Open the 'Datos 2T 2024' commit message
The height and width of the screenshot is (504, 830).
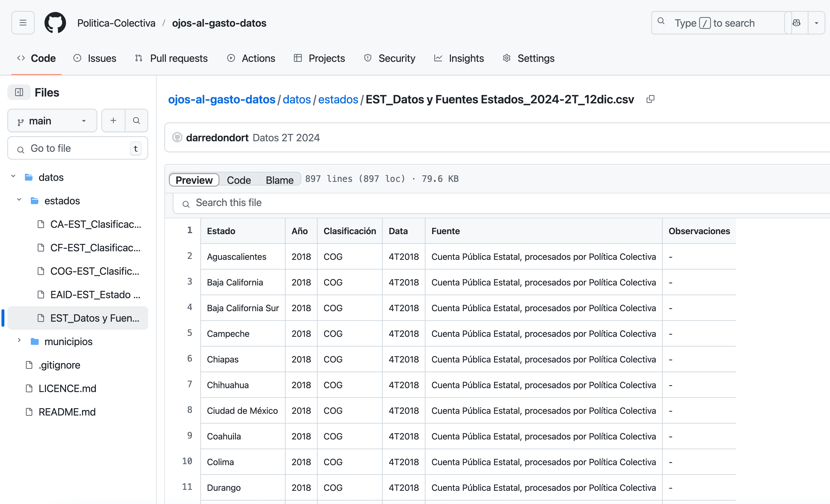(x=286, y=137)
